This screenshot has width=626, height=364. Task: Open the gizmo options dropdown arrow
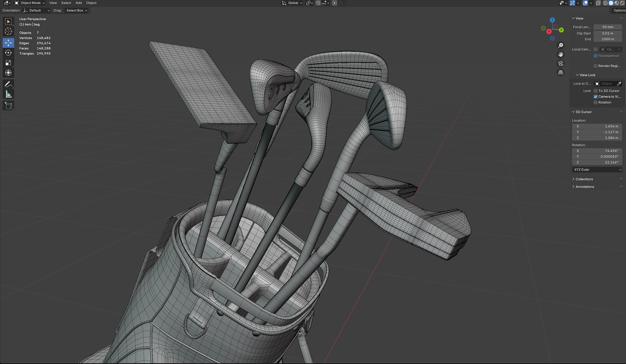pyautogui.click(x=577, y=3)
